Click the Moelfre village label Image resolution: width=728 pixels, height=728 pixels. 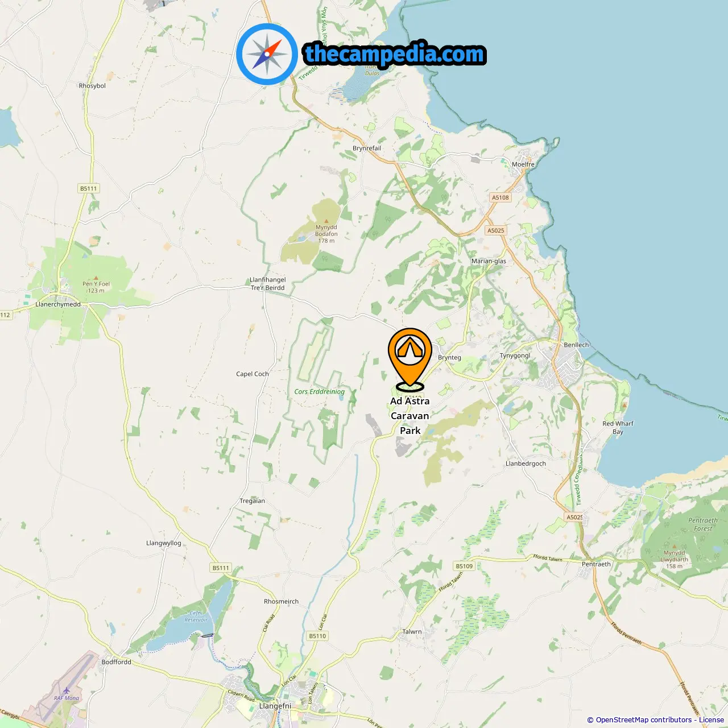[x=523, y=164]
